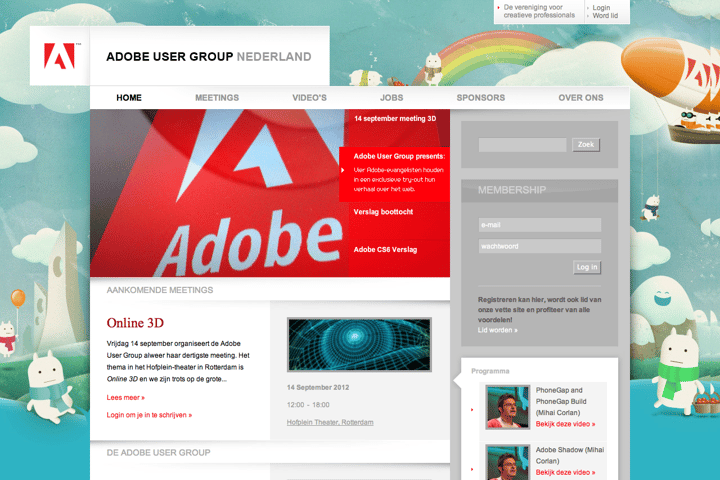Select the '14 september meeting 3D' slide
Image resolution: width=720 pixels, height=480 pixels.
395,119
